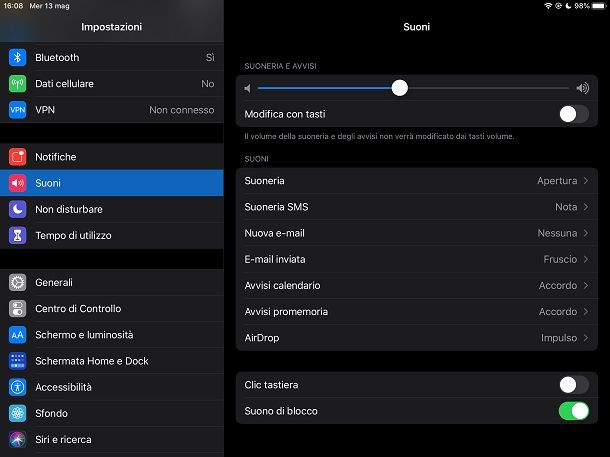The width and height of the screenshot is (610, 457).
Task: Open AirDrop chevron next to Impulso
Action: coord(585,338)
